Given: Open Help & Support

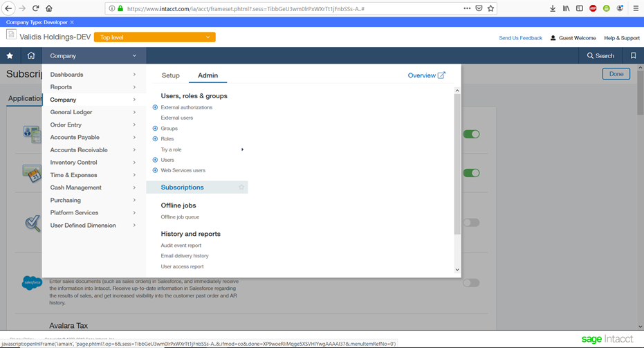Looking at the screenshot, I should coord(622,38).
